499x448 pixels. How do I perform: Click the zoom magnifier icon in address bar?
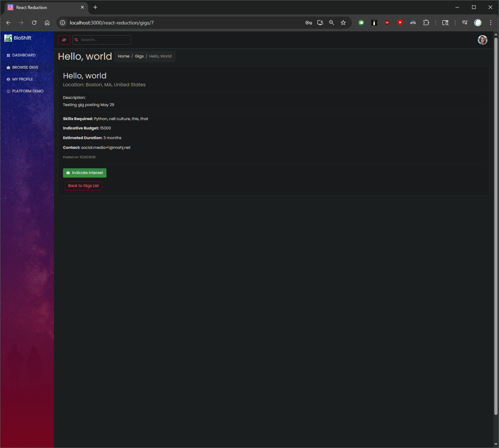click(x=332, y=23)
